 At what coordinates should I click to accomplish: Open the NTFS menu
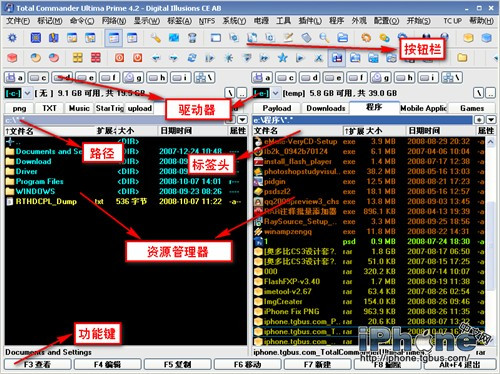[207, 21]
